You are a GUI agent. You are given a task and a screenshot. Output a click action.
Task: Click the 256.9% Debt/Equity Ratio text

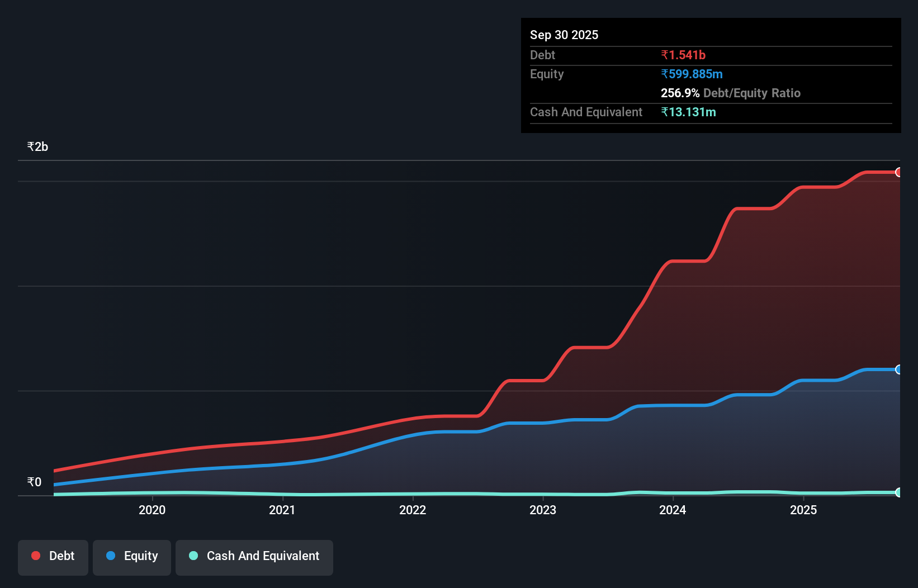(731, 93)
